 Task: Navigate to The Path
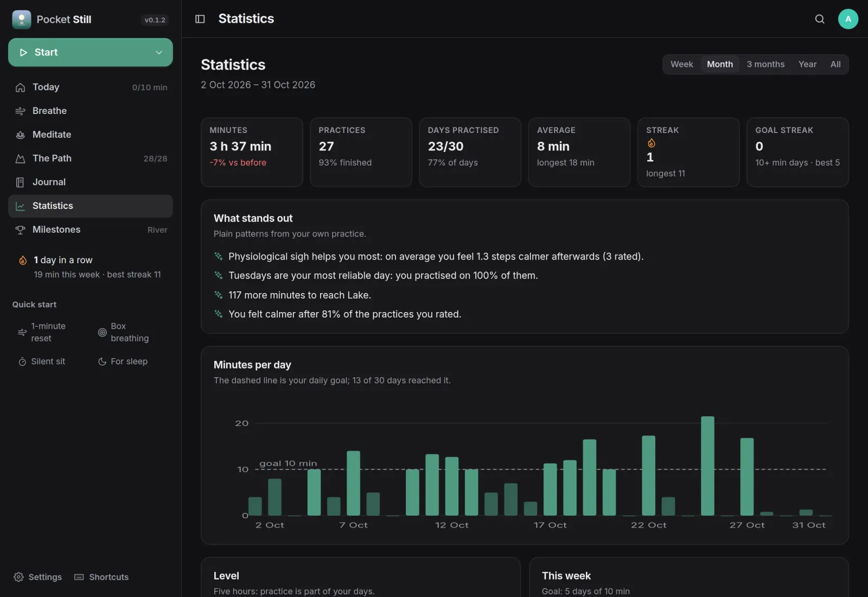point(91,158)
